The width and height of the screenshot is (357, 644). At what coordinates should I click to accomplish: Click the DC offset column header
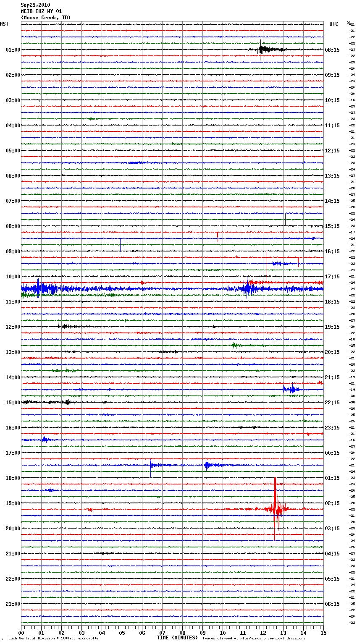click(349, 23)
